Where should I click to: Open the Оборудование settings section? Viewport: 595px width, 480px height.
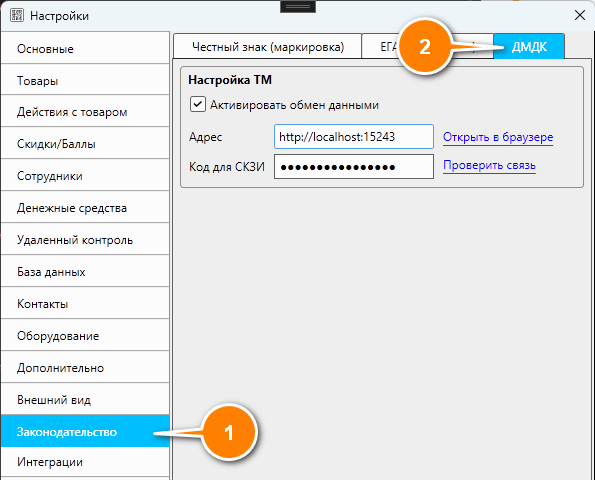pos(85,336)
